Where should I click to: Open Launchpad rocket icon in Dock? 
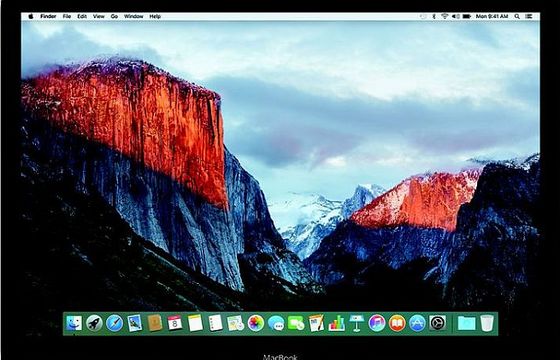94,323
